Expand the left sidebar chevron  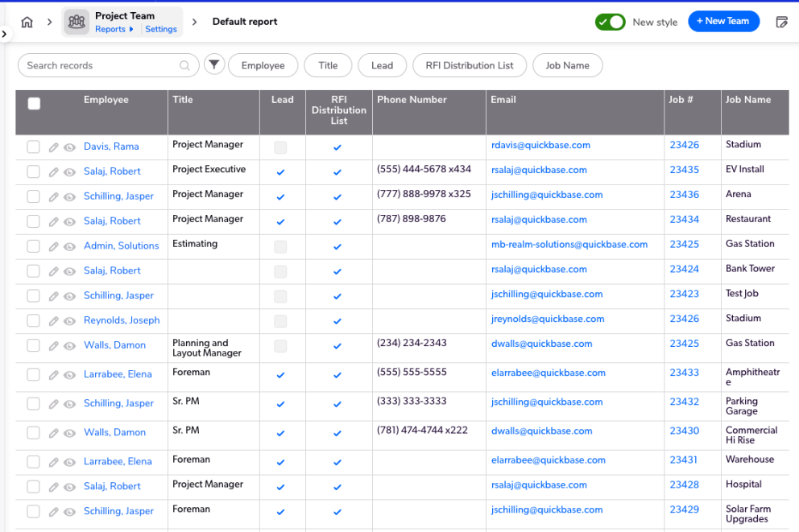(4, 35)
